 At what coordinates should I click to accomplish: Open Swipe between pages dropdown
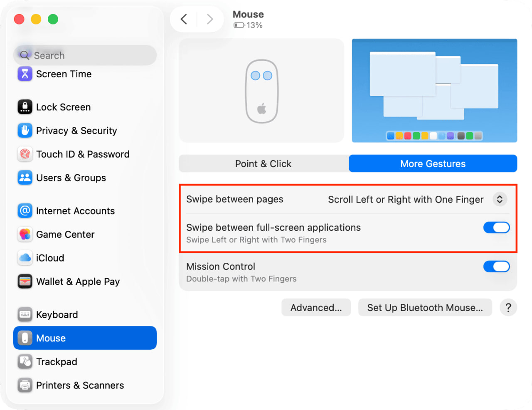pos(500,200)
